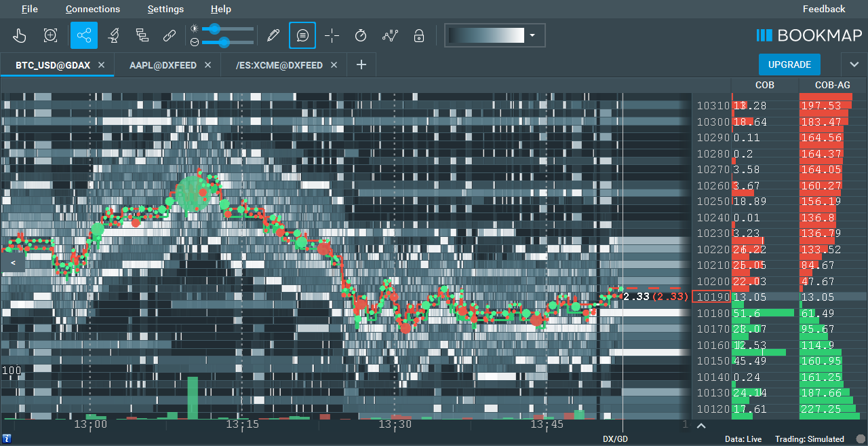The image size is (868, 446).
Task: Close the BTC_USD@GDAX tab
Action: [102, 65]
